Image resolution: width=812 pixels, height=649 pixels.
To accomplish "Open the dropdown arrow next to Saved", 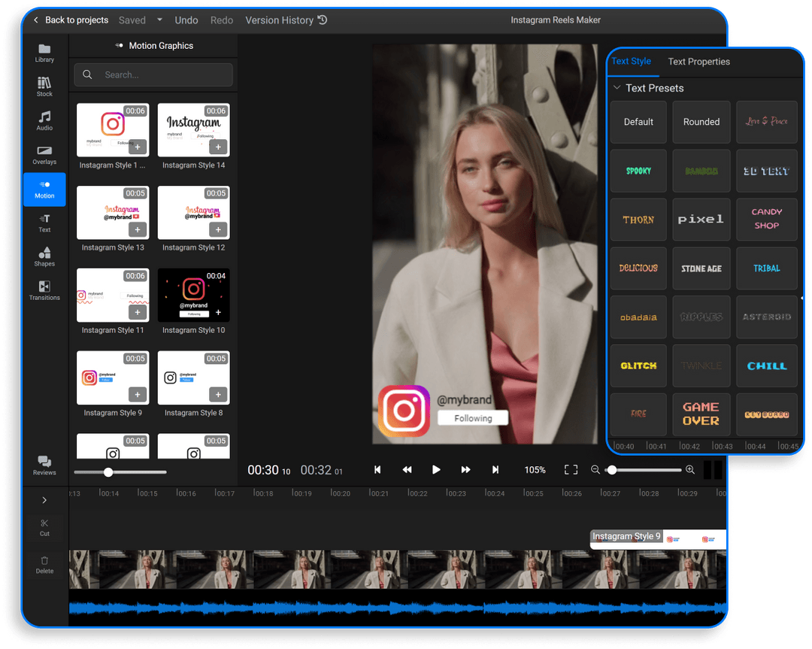I will coord(160,20).
